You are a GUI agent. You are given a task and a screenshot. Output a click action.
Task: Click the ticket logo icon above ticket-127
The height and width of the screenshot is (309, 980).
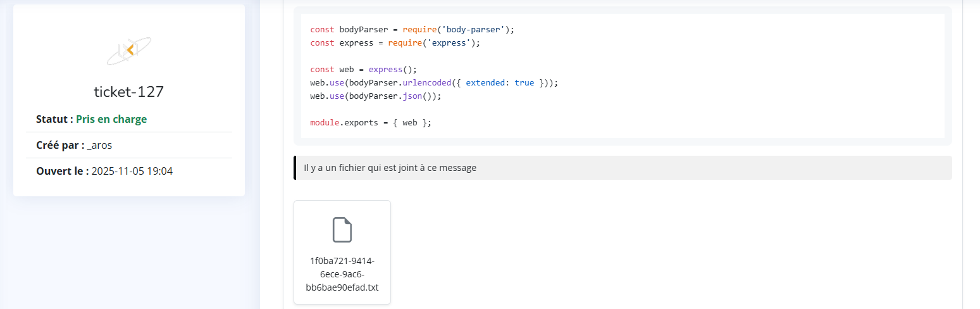tap(129, 51)
